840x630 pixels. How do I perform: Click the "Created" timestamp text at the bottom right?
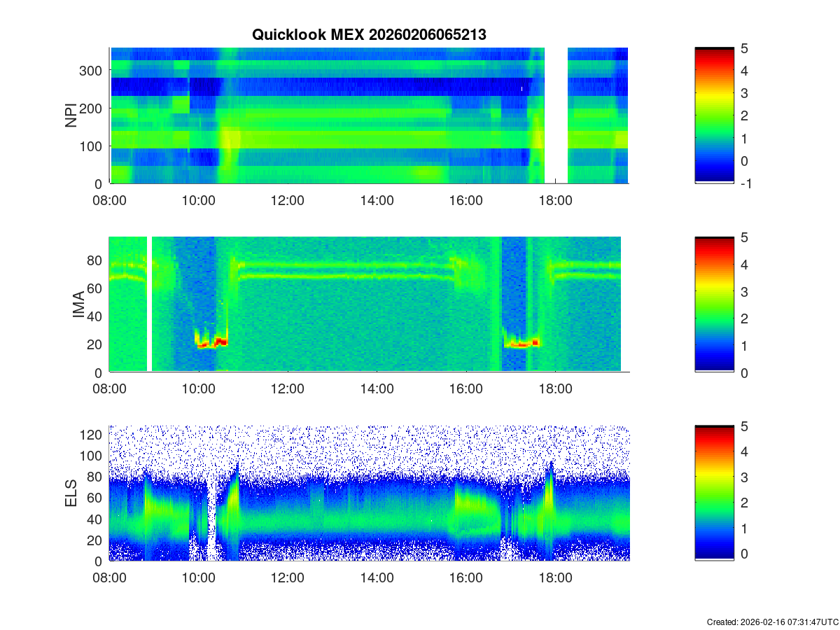tap(772, 622)
